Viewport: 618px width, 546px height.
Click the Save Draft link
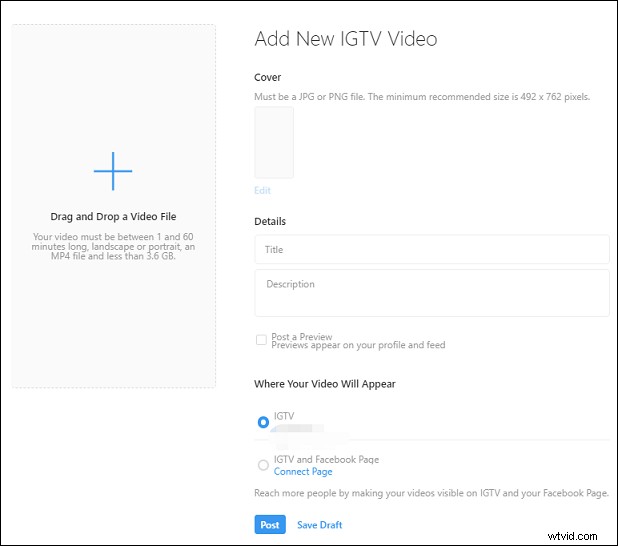tap(320, 525)
